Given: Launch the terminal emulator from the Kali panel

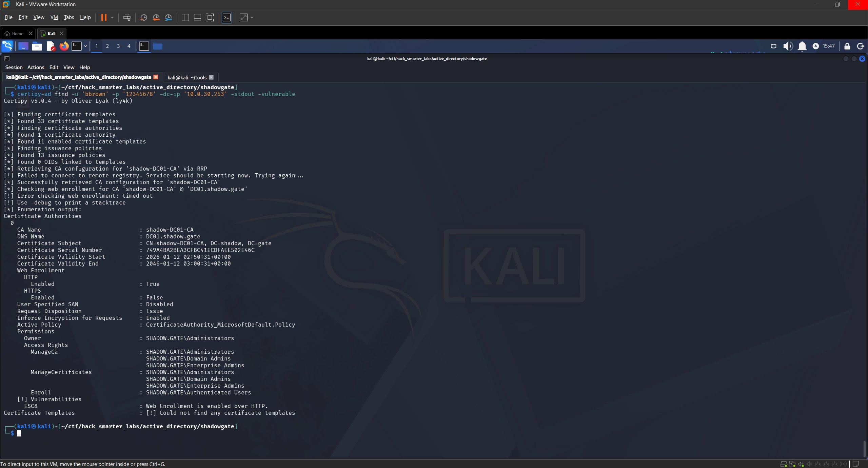Looking at the screenshot, I should point(77,46).
